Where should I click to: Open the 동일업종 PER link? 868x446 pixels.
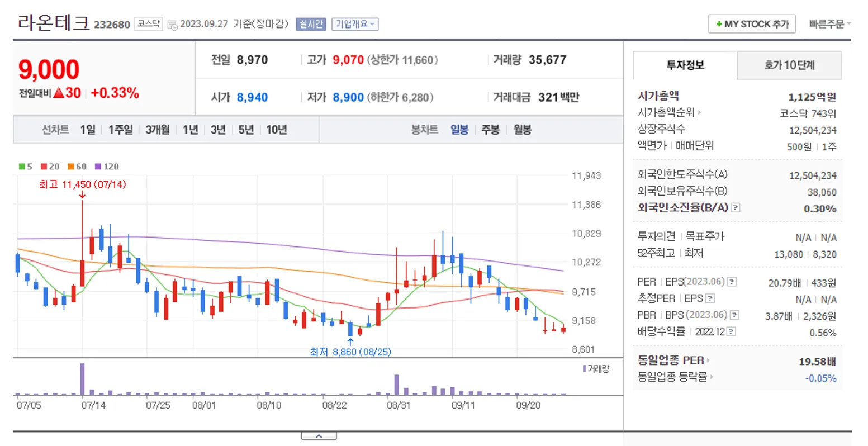click(671, 360)
